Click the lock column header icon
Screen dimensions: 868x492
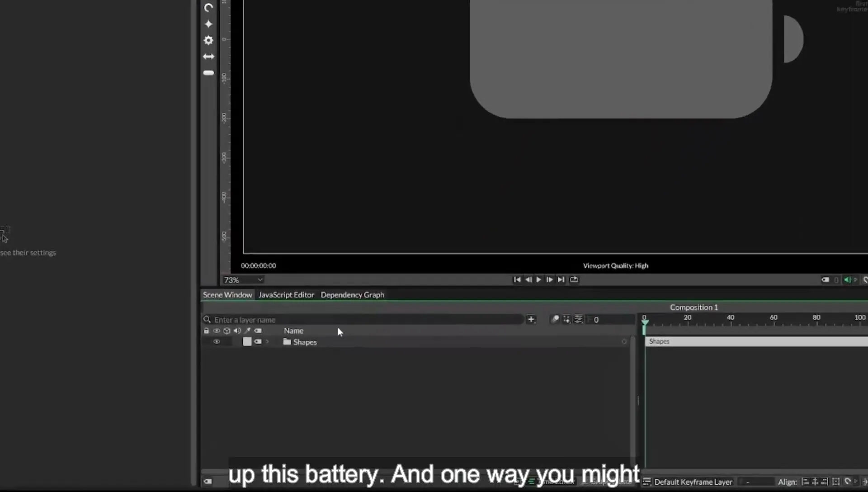(x=207, y=331)
